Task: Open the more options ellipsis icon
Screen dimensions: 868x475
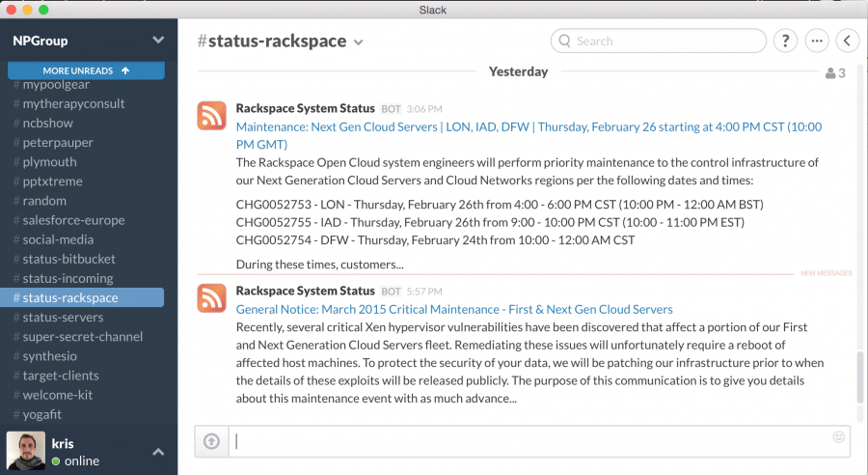Action: click(x=817, y=41)
